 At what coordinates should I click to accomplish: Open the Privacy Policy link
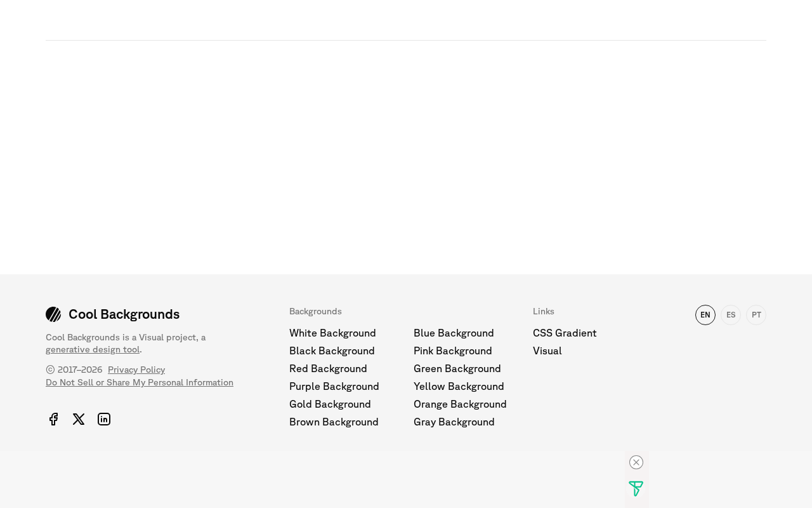click(136, 370)
